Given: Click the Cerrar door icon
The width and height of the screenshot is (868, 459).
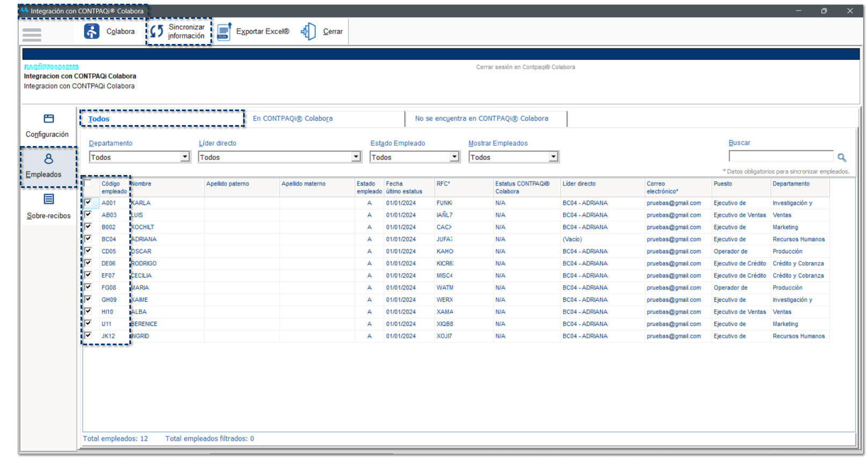Looking at the screenshot, I should 309,32.
